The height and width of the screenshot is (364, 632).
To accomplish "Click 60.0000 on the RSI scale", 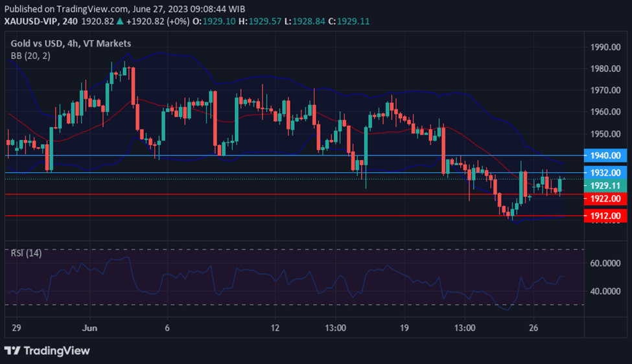I will coord(605,263).
